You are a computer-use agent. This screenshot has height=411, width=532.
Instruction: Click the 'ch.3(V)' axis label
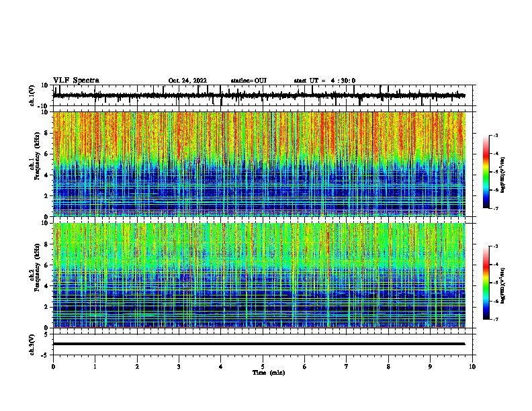click(32, 345)
